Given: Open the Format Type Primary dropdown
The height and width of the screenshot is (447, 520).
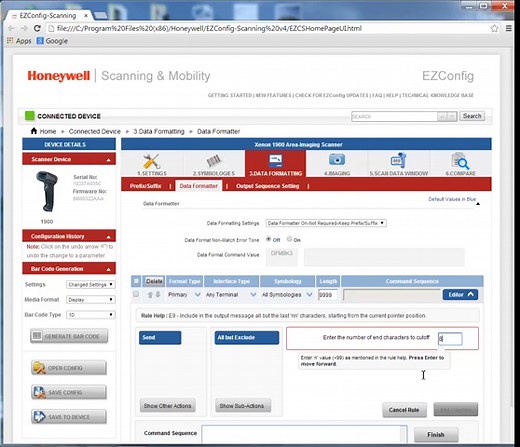Looking at the screenshot, I should coord(184,294).
